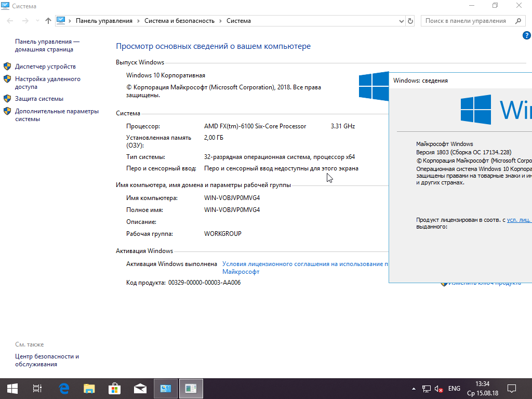The width and height of the screenshot is (532, 399).
Task: Click the processor value "AMD FX(tm)-6100 Six-Core Processor"
Action: click(255, 126)
